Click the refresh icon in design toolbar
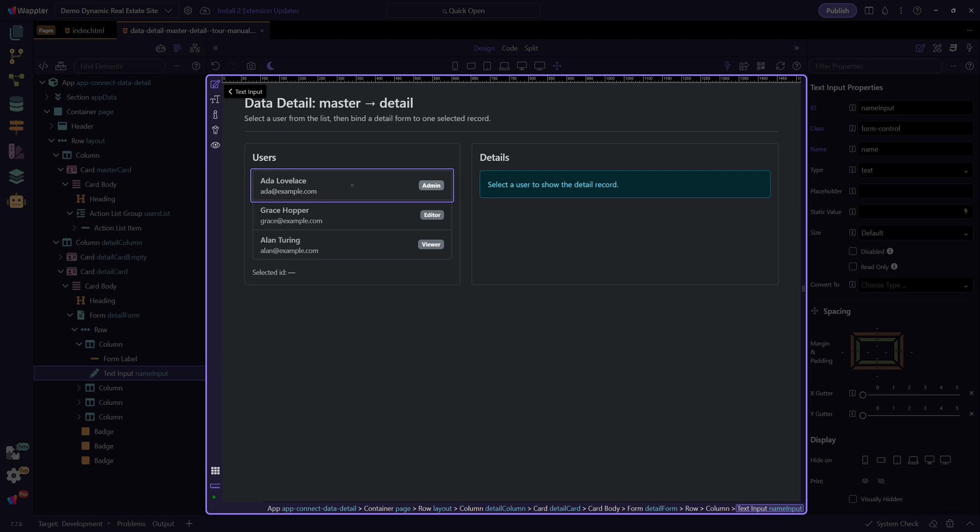The image size is (980, 532). (780, 66)
